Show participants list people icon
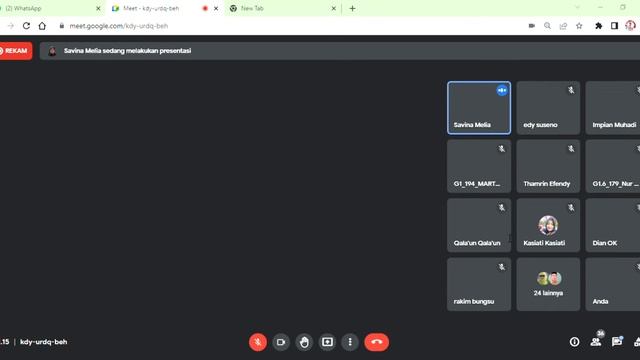This screenshot has height=360, width=640. click(x=596, y=342)
